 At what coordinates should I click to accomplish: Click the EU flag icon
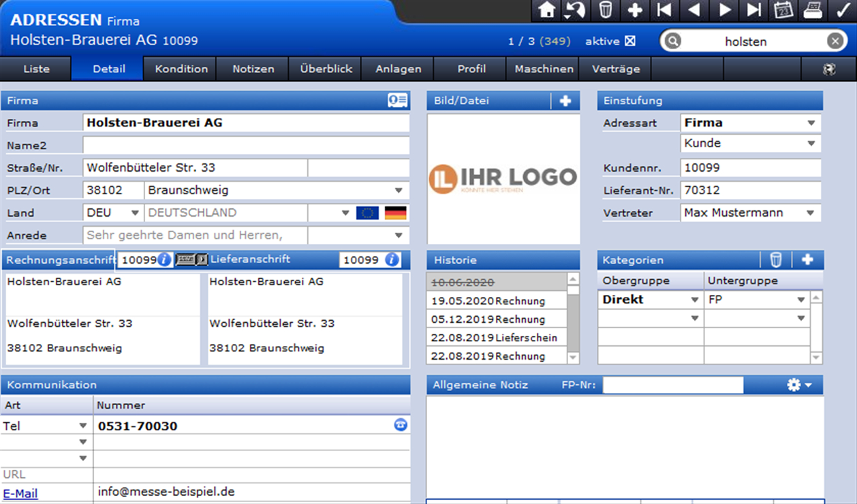[x=367, y=212]
